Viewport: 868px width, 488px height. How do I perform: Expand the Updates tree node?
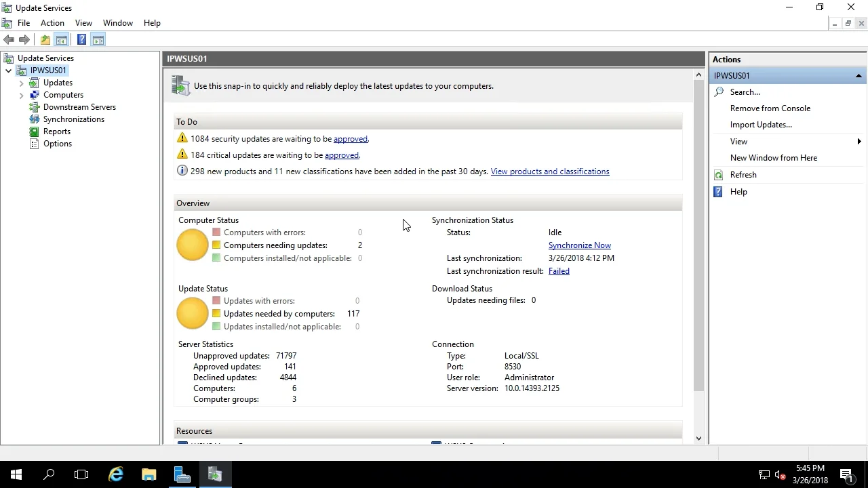[22, 83]
